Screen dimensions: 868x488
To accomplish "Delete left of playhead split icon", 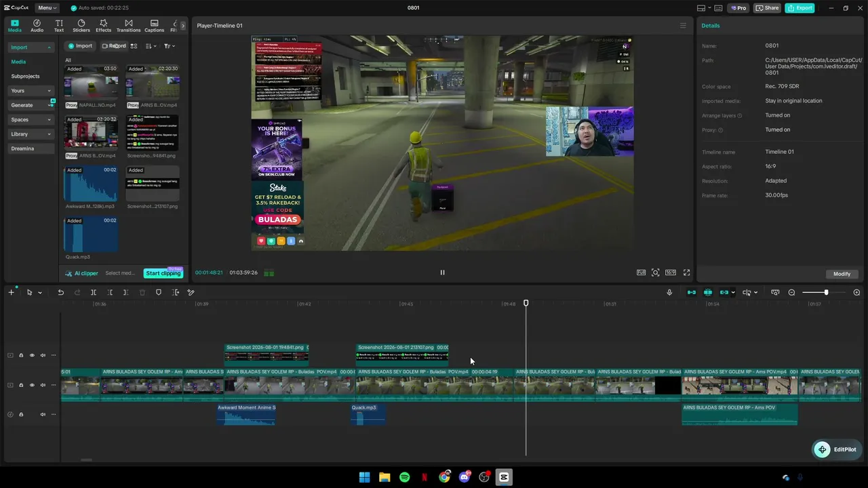I will 110,292.
